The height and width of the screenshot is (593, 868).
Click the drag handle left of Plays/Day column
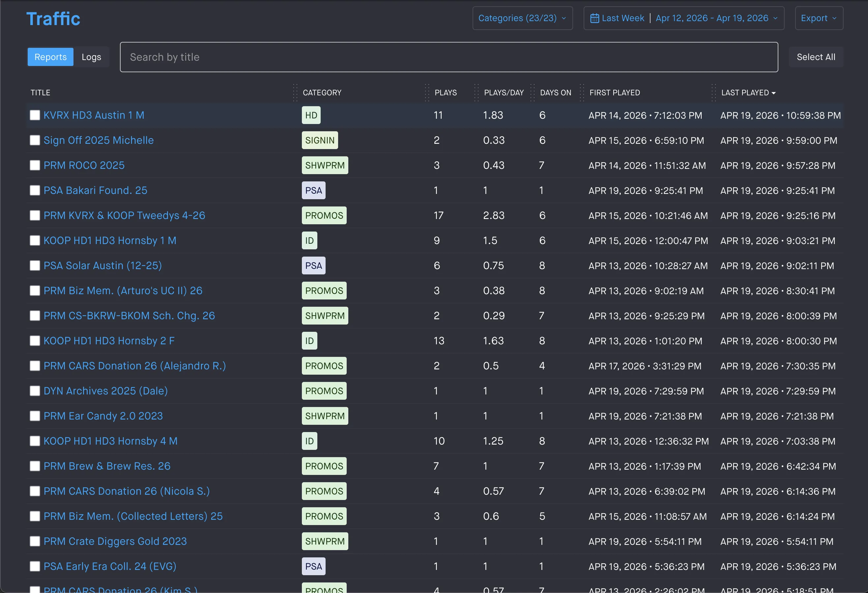pos(476,93)
